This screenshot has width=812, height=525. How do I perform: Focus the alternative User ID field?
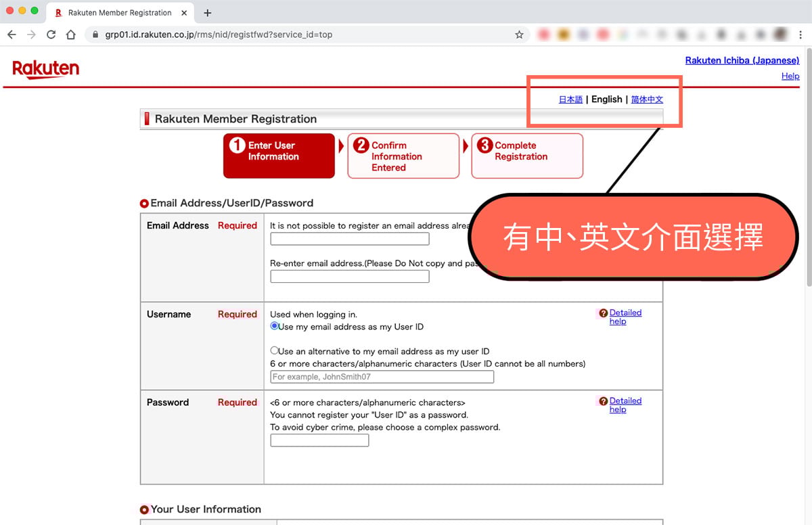coord(382,377)
